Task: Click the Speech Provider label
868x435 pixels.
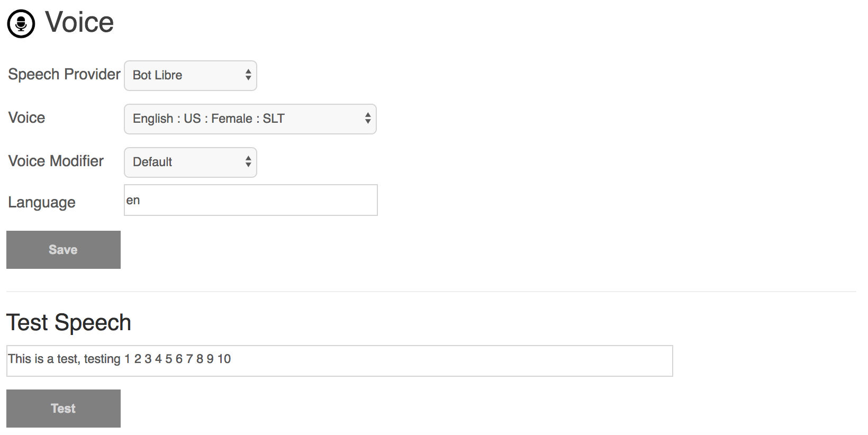Action: [65, 74]
